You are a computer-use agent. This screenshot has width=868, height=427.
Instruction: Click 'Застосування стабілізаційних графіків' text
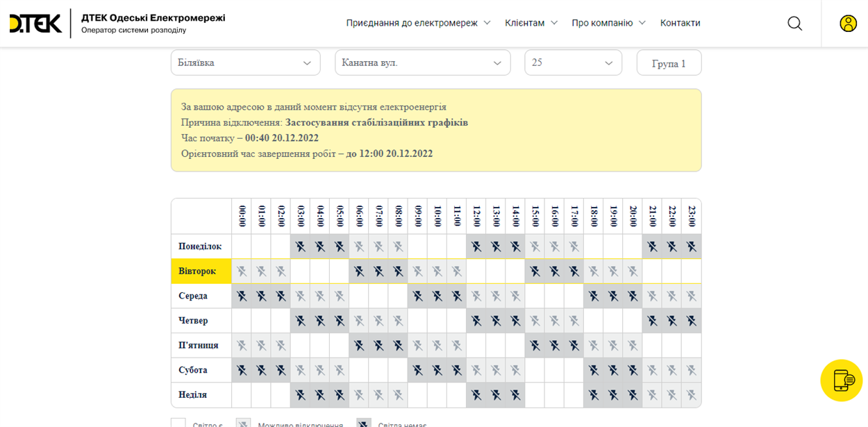tap(376, 123)
